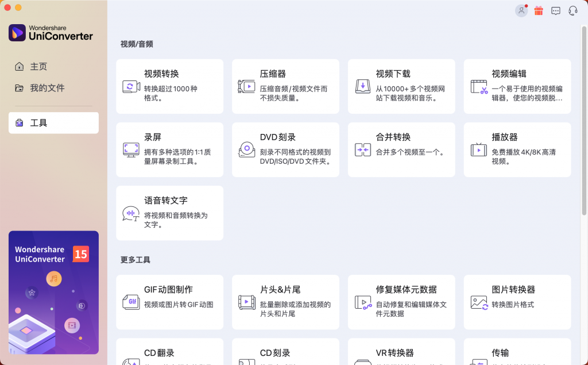588x365 pixels.
Task: Open the 传输 tool title
Action: point(500,353)
